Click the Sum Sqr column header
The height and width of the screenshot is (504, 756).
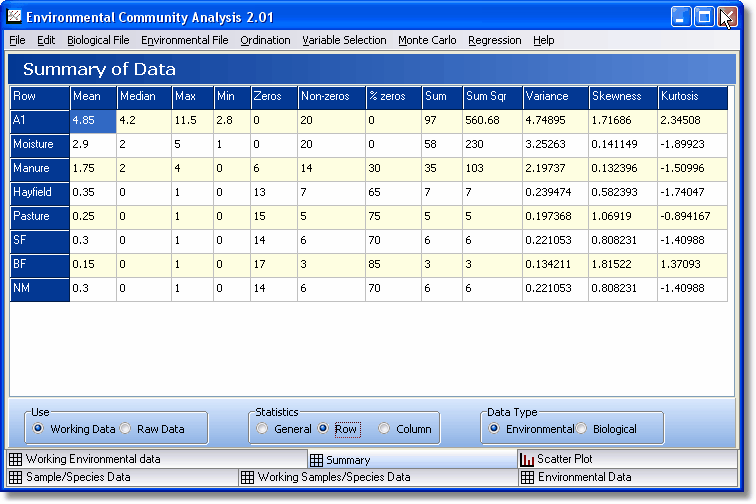(x=493, y=98)
